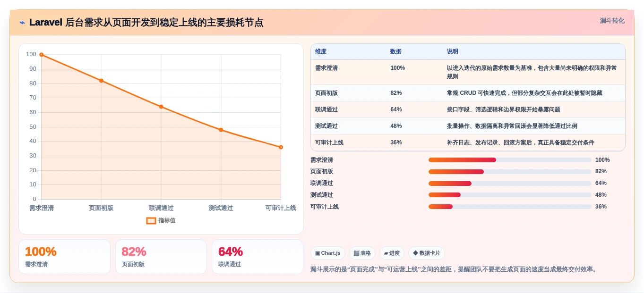Click the chart data point at 联调通过

click(x=161, y=107)
